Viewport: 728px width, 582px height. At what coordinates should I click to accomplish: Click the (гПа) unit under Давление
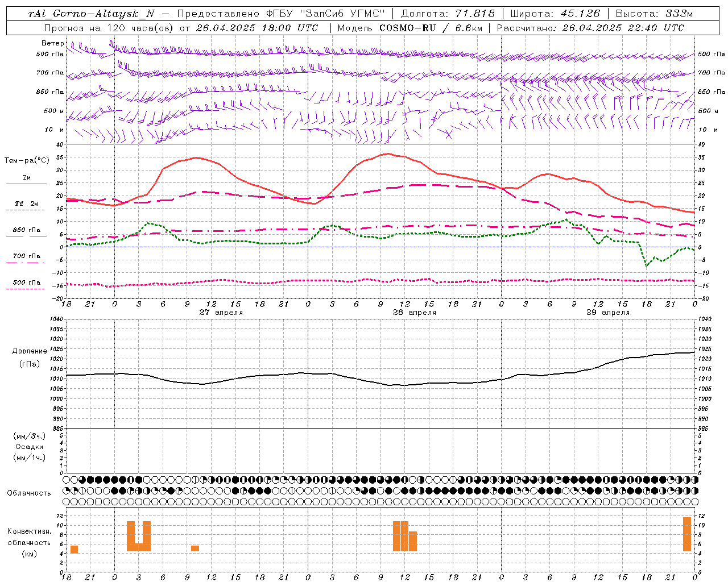30,364
